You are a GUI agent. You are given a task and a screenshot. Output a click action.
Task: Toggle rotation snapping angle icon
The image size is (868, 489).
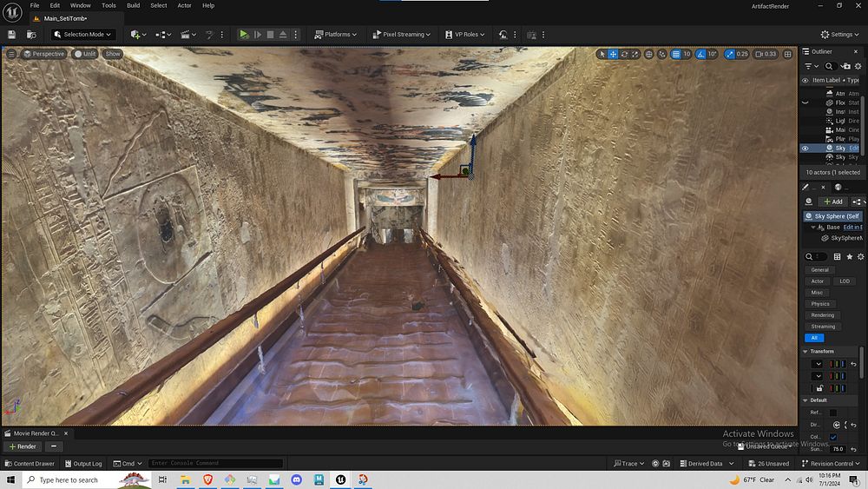700,54
